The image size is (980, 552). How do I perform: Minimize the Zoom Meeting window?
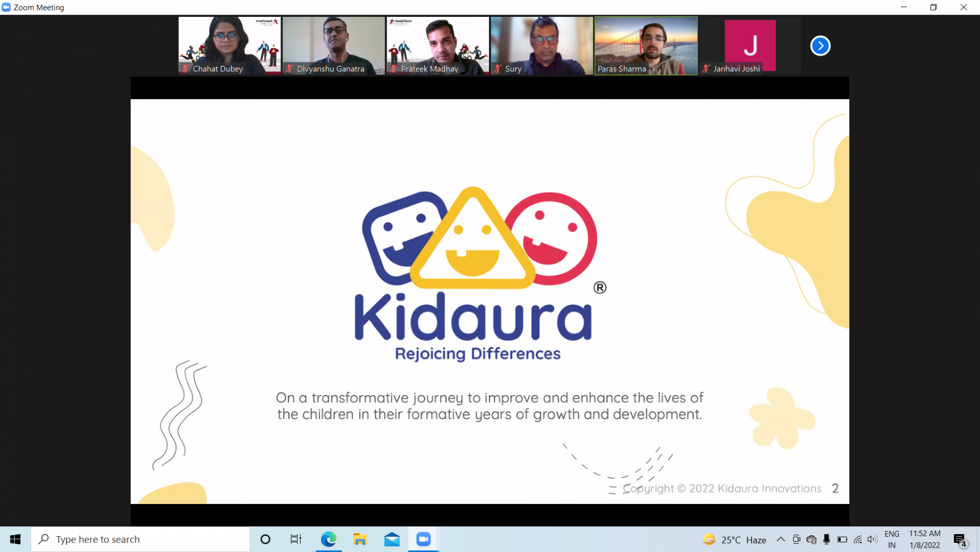(904, 7)
